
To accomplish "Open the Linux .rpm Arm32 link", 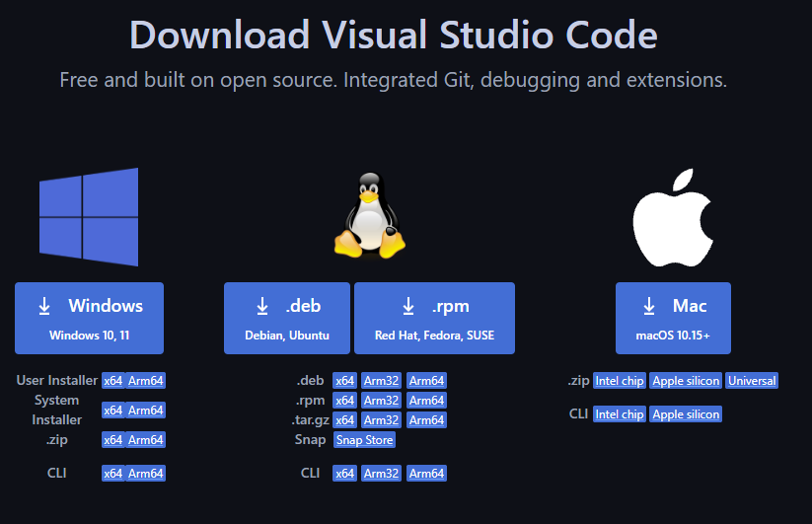I will 381,401.
